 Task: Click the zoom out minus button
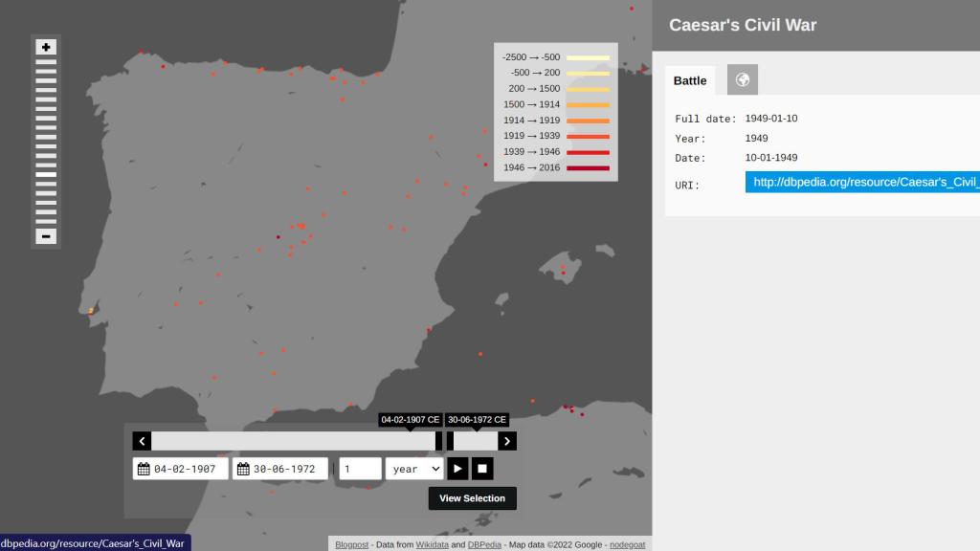point(46,236)
